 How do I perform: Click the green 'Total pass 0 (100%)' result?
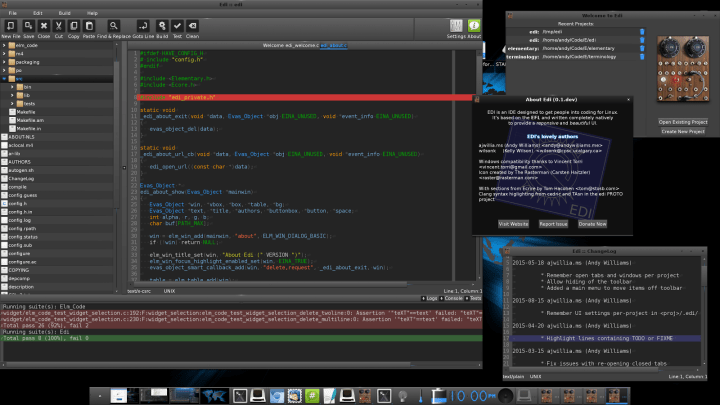pos(241,338)
